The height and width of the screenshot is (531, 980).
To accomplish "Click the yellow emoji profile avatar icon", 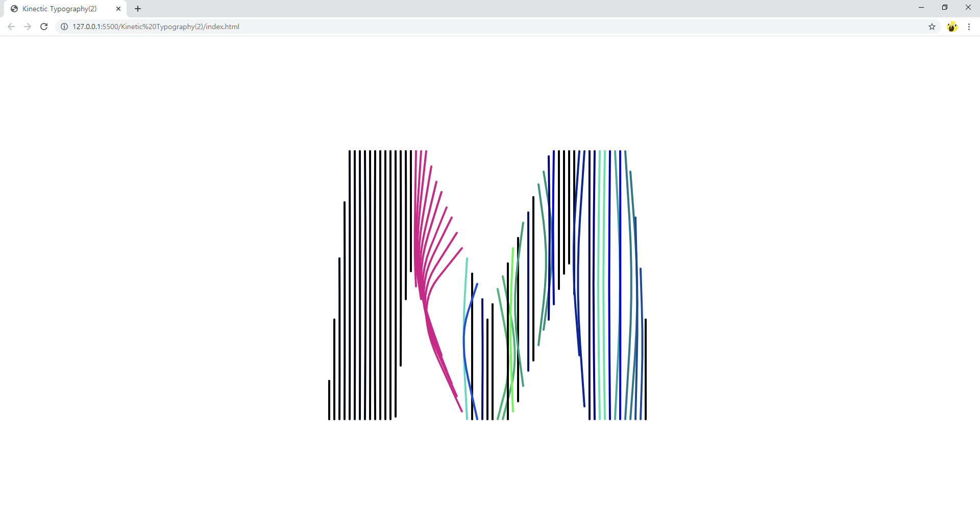I will pos(952,27).
